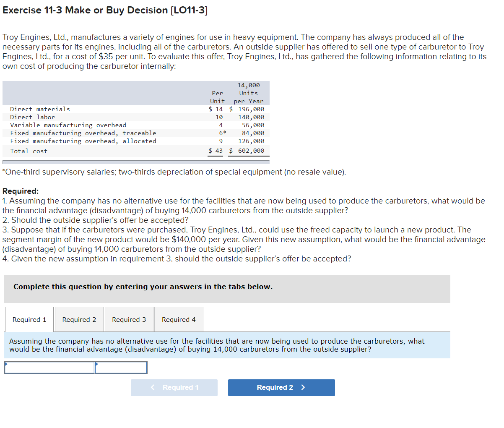The image size is (504, 428).
Task: Click the wide first answer input field
Action: (x=49, y=368)
